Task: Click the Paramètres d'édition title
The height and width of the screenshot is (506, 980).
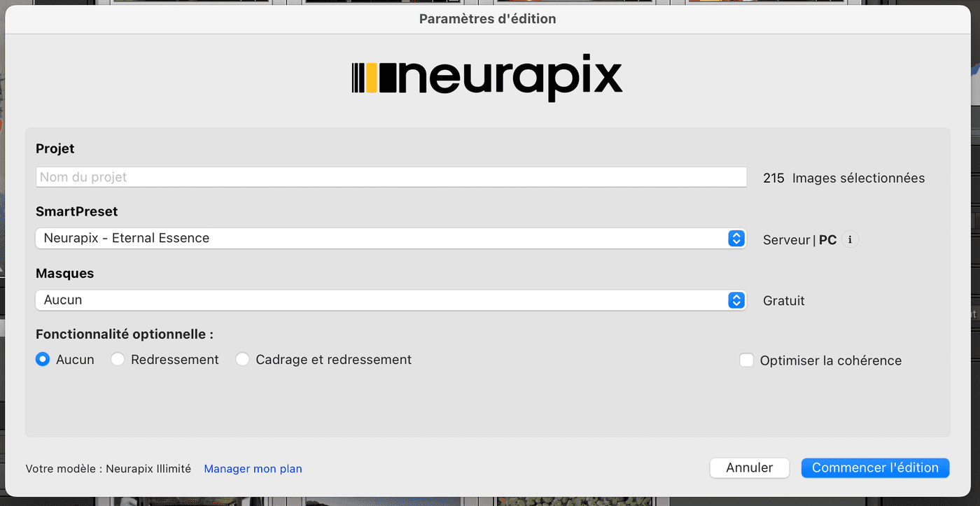Action: (488, 19)
